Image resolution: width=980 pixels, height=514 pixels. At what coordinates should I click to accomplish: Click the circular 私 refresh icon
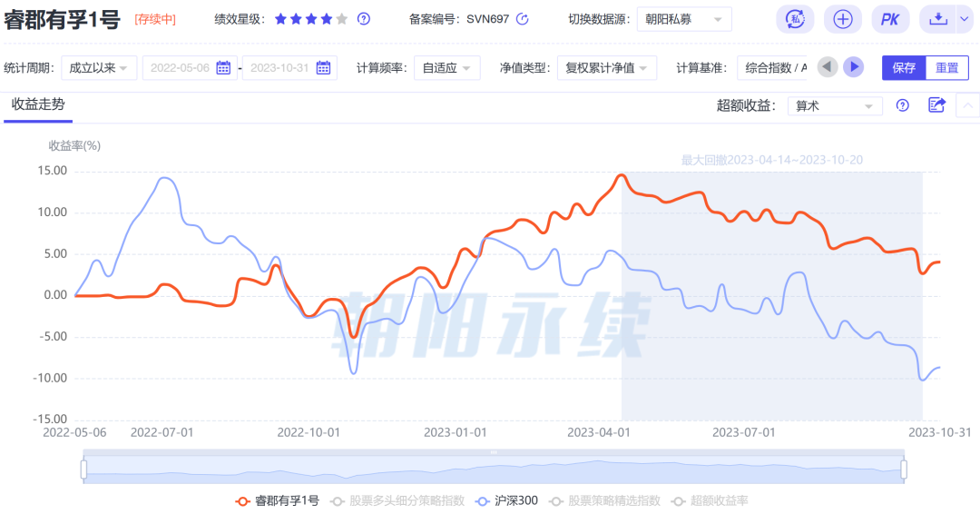(x=794, y=19)
